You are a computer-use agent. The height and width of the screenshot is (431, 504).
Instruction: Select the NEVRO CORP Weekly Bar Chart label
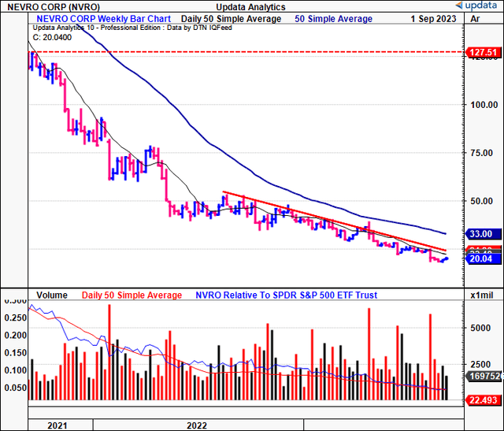coord(103,19)
